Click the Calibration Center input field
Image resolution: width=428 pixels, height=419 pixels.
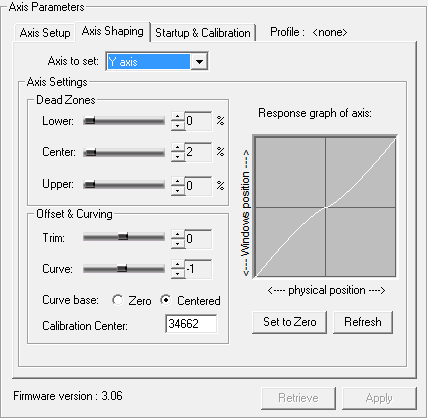click(191, 324)
